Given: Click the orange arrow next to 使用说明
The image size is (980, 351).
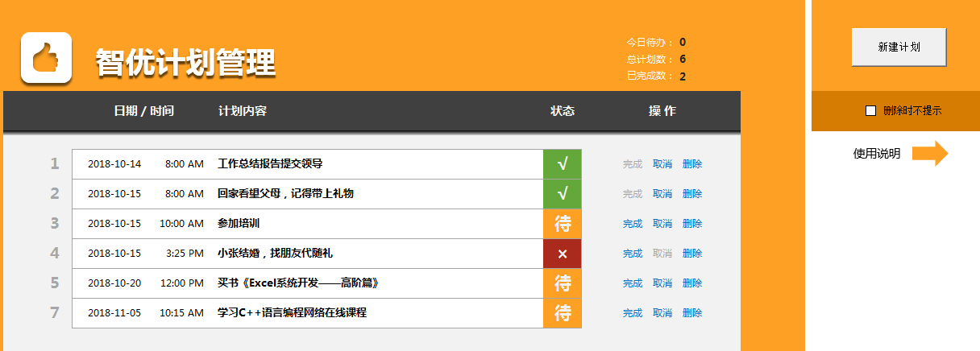Looking at the screenshot, I should pos(930,153).
